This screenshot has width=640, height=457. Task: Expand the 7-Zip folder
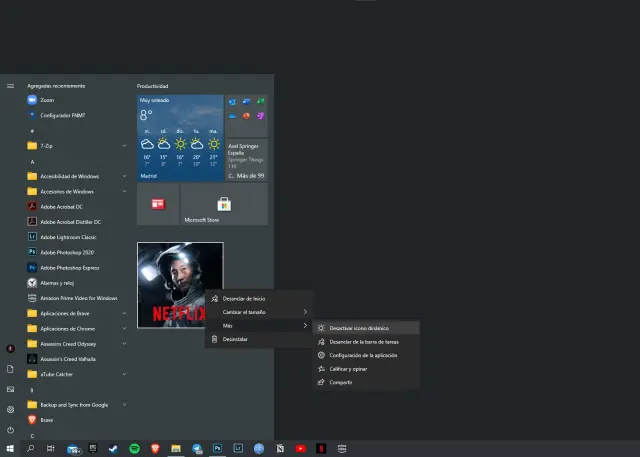tap(75, 146)
